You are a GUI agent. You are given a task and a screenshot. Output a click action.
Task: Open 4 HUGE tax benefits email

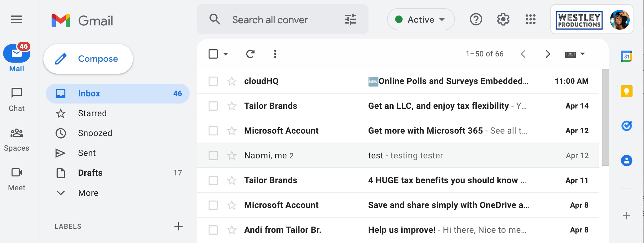[398, 180]
